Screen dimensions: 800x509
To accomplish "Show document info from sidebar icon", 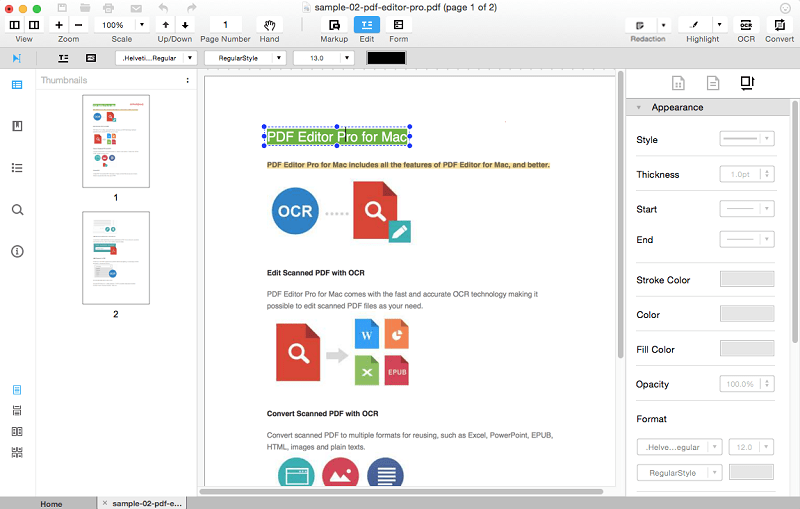I will click(x=17, y=251).
